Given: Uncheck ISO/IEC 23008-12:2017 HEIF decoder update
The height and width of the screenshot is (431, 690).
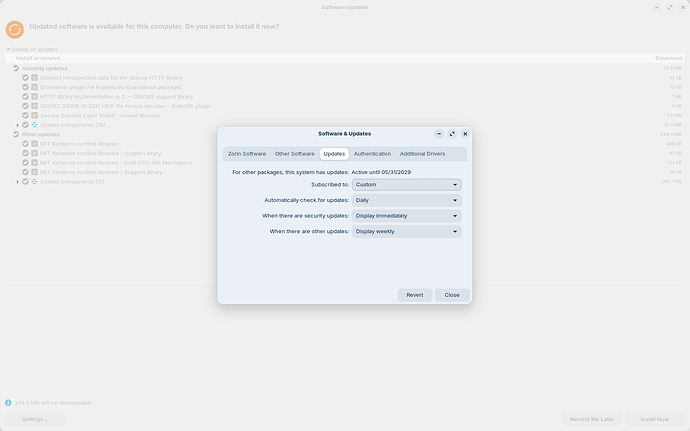Looking at the screenshot, I should (26, 106).
